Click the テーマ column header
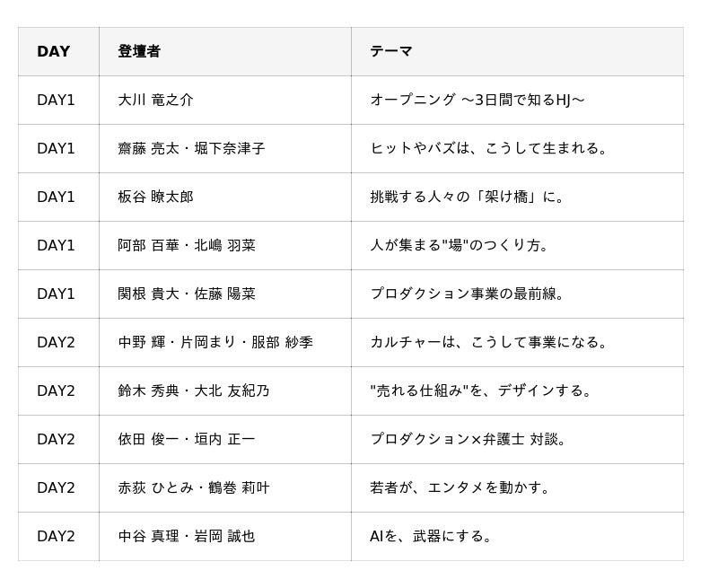 click(x=391, y=51)
